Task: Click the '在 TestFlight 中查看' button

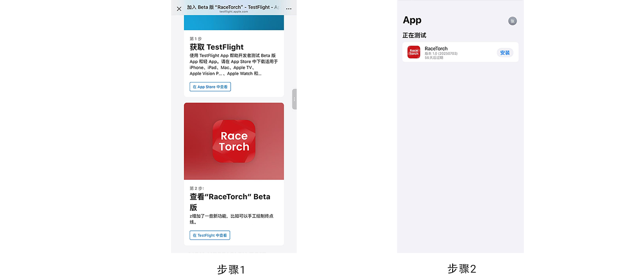Action: 210,235
